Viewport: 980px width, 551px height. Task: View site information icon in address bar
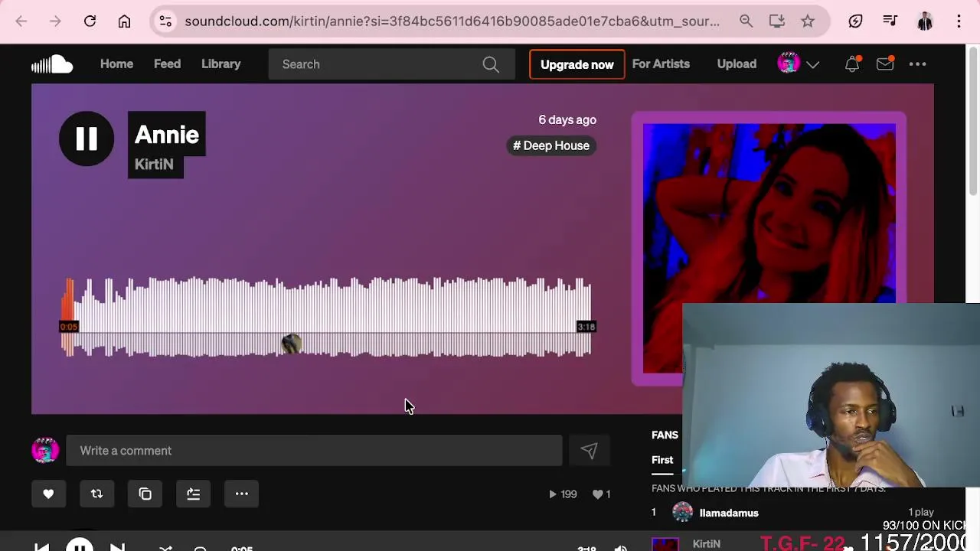click(x=165, y=21)
